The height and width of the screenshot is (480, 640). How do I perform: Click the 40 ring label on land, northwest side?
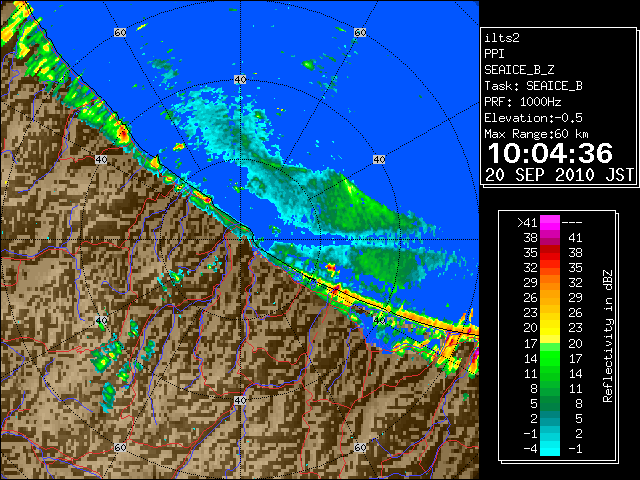point(101,160)
